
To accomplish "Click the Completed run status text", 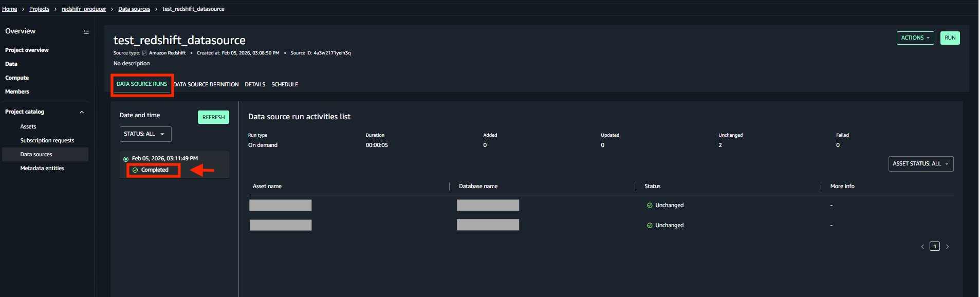I will pos(155,170).
